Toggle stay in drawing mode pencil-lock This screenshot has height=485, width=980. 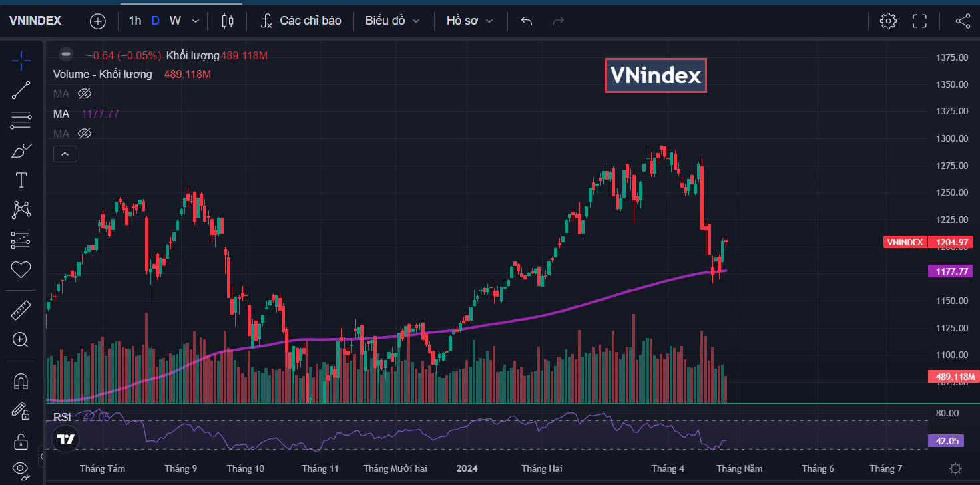point(21,410)
